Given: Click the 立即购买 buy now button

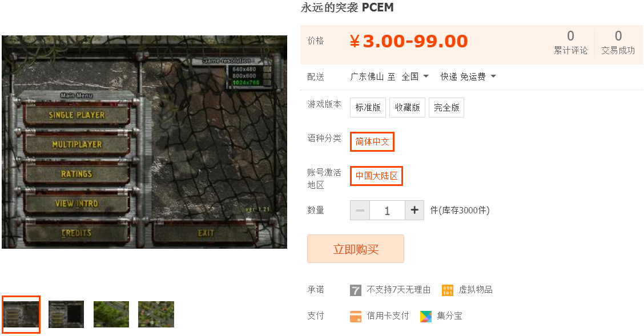Looking at the screenshot, I should [x=356, y=249].
